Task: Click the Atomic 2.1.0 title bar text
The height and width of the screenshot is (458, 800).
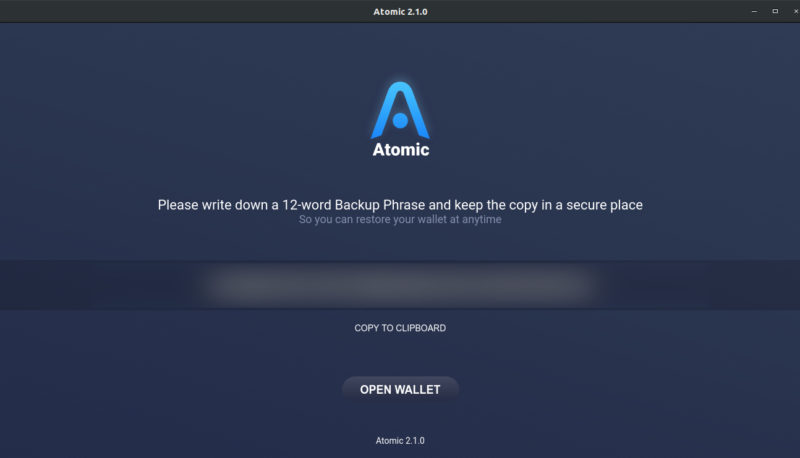Action: point(400,12)
